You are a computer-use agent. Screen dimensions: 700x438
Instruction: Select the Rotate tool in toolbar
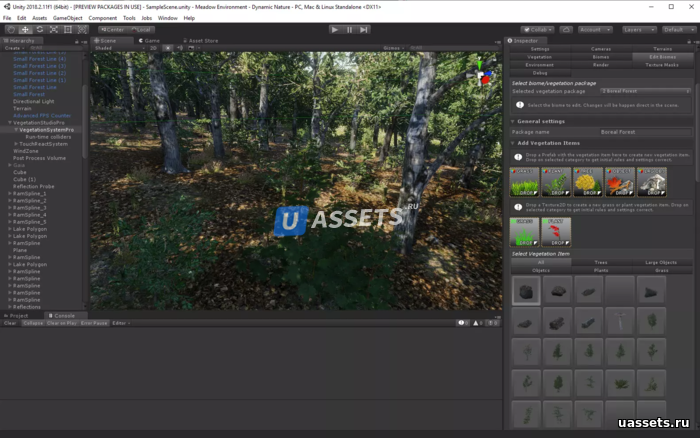click(x=40, y=29)
